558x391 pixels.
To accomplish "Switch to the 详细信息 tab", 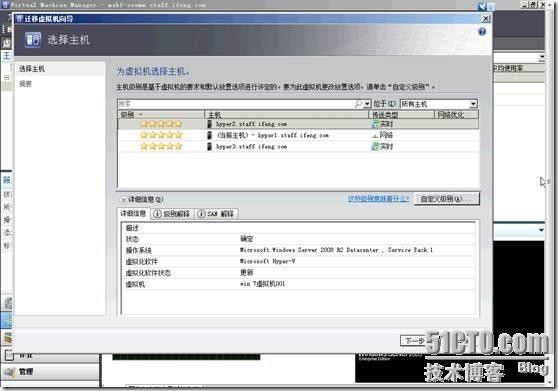I will [133, 213].
